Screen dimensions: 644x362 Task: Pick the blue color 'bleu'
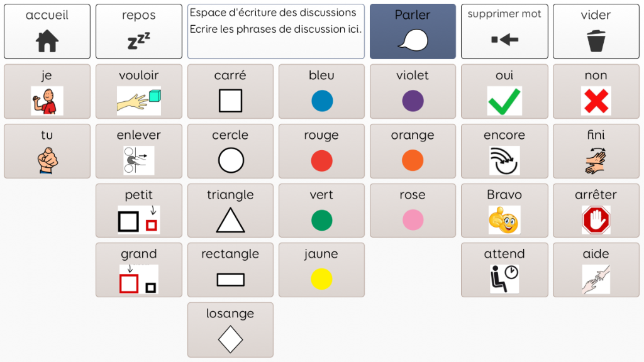click(321, 91)
